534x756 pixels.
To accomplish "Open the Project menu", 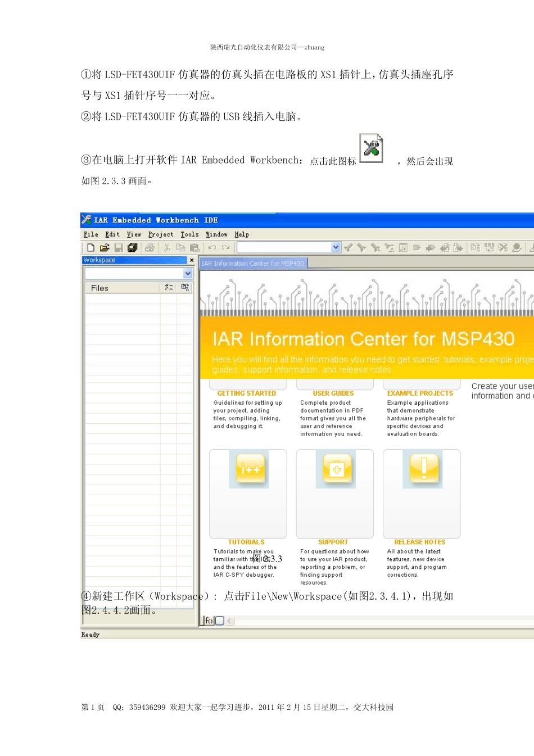I will [161, 234].
